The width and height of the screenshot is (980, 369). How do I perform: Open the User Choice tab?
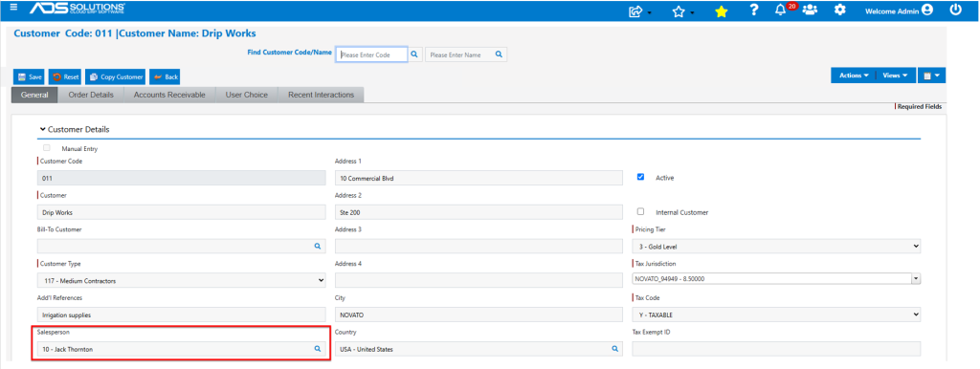coord(247,95)
